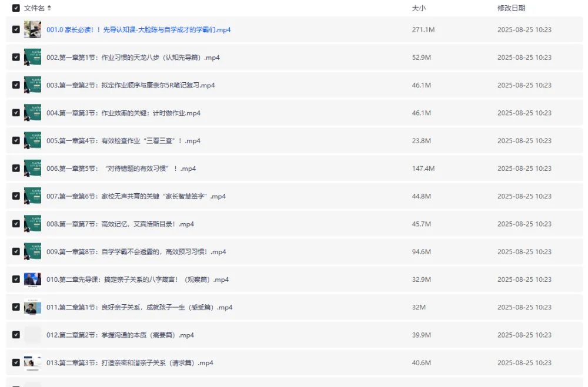Click the thumbnail of 010.第二章先导课
The image size is (588, 387).
[32, 279]
